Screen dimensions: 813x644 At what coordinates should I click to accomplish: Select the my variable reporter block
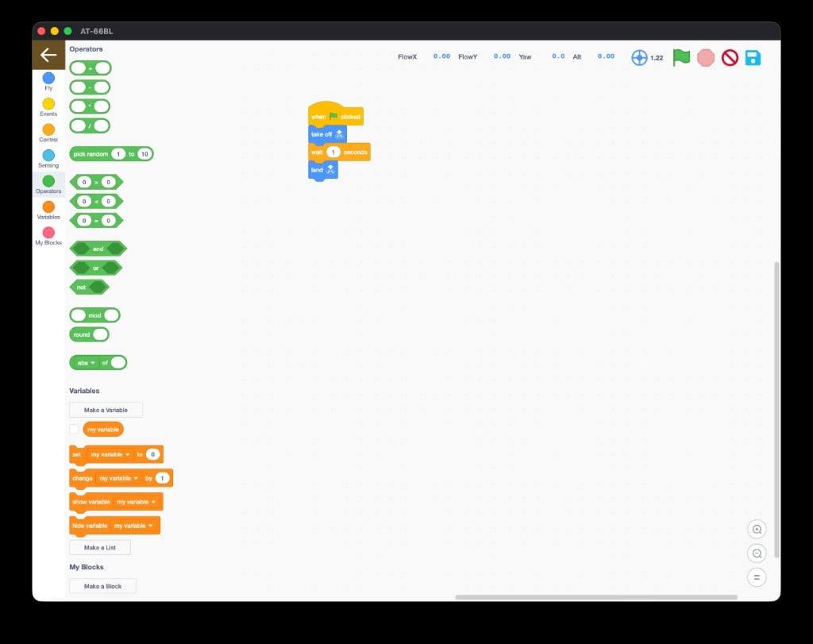(103, 430)
